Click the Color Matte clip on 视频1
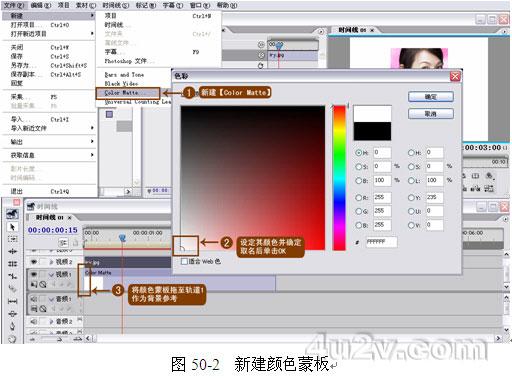The width and height of the screenshot is (512, 378). 180,281
